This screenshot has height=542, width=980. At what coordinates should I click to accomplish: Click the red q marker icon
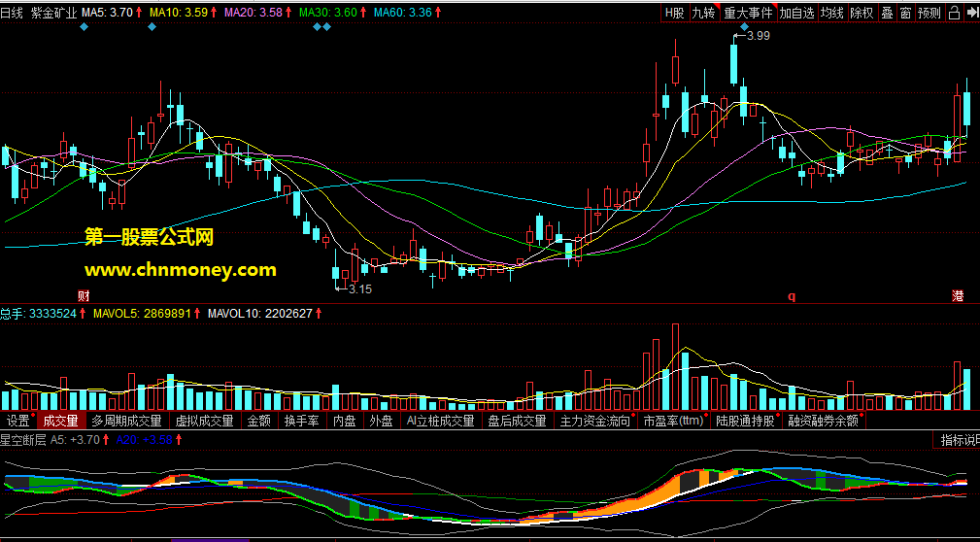(792, 297)
